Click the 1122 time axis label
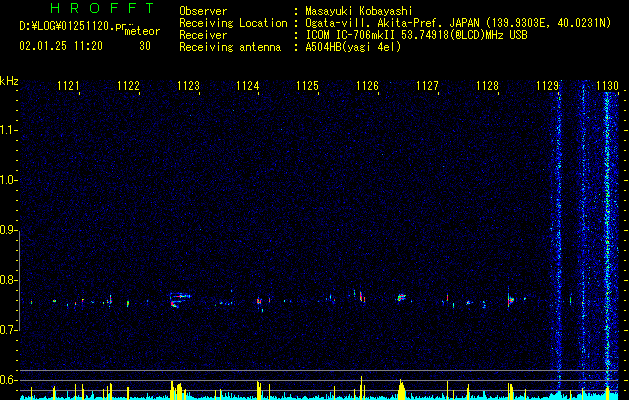This screenshot has height=400, width=629. pos(128,86)
